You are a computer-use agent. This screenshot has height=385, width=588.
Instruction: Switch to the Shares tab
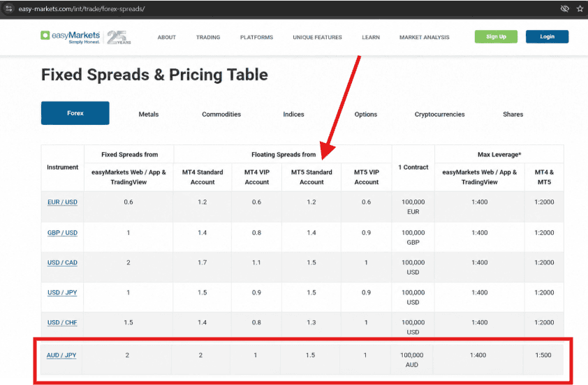(x=513, y=114)
